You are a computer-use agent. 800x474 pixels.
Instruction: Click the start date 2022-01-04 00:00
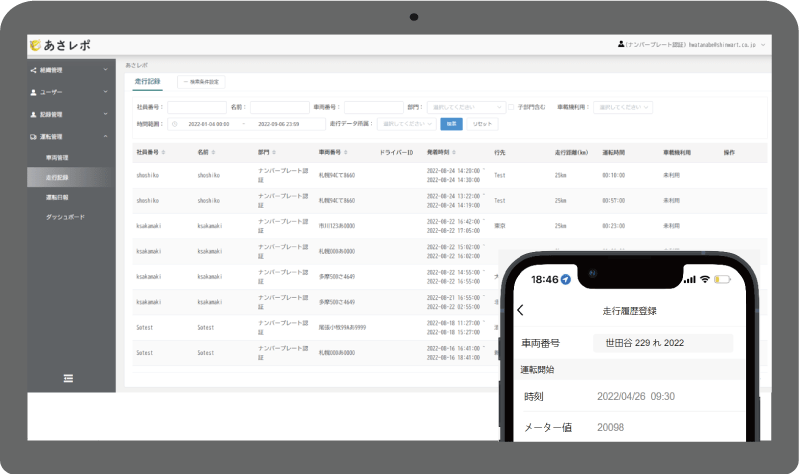[x=209, y=124]
